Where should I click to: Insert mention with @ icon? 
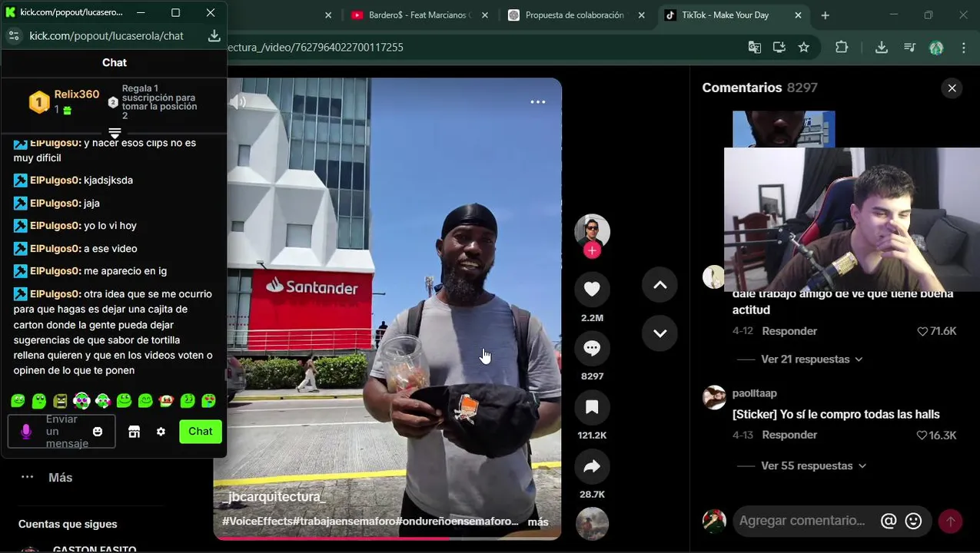coord(889,521)
